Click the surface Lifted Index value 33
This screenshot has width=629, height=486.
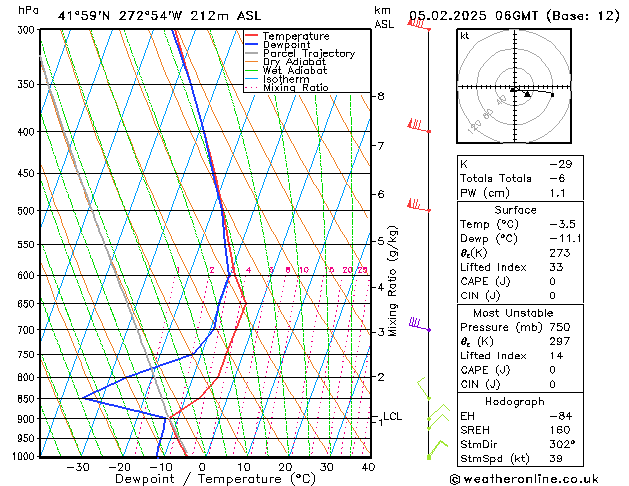tap(556, 267)
